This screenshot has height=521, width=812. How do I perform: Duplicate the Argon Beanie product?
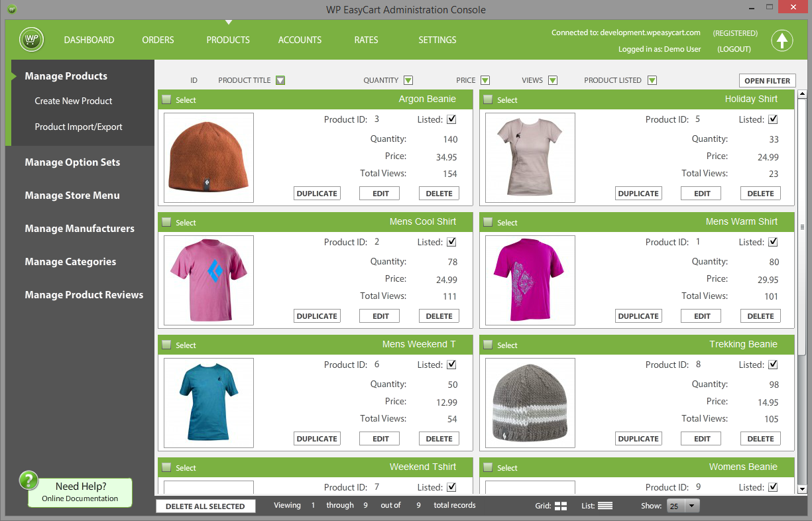coord(317,194)
